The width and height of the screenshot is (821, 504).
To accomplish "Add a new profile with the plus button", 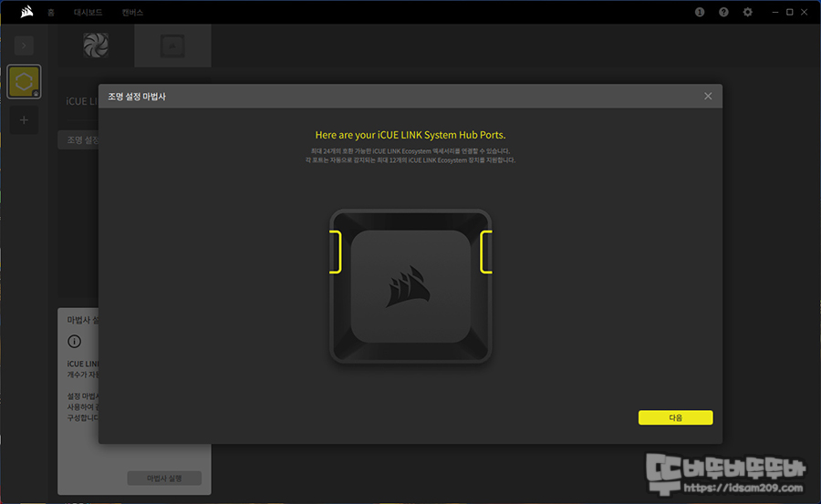I will (24, 120).
